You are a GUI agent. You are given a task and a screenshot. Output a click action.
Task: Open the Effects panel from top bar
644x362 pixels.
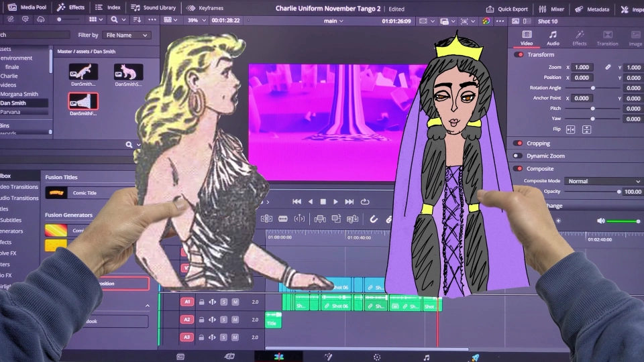pyautogui.click(x=70, y=7)
